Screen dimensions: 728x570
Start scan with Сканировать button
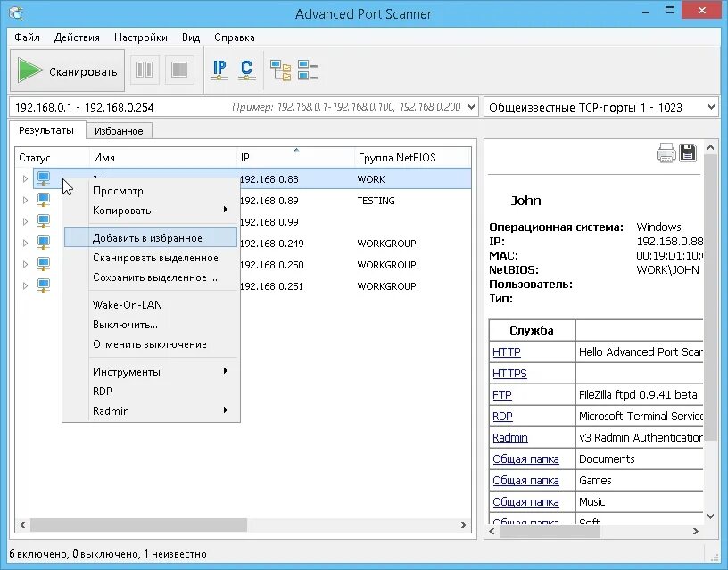pos(67,70)
